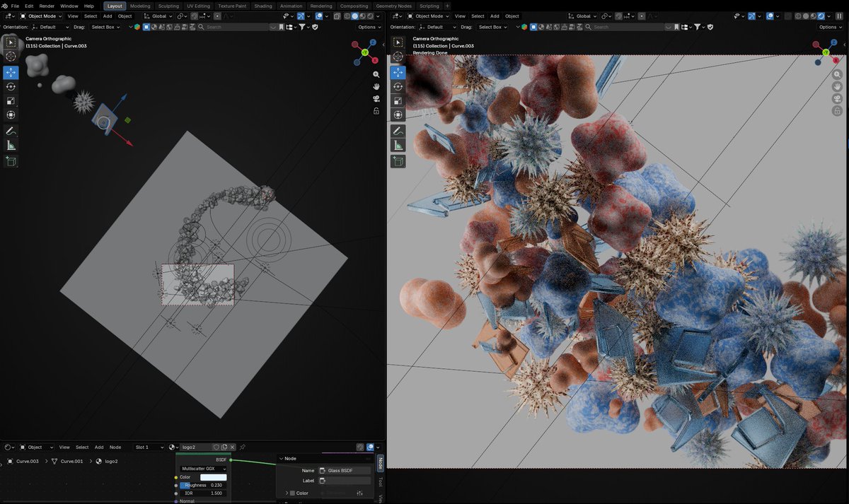Select the Annotate tool in right viewport

pyautogui.click(x=398, y=131)
